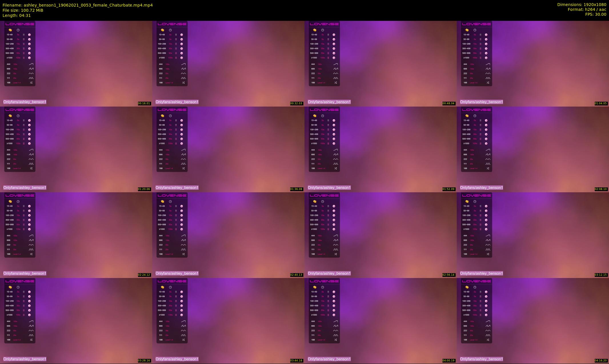Click the Lovense logo in the 00:16.01 frame
This screenshot has height=364, width=609.
pos(20,24)
